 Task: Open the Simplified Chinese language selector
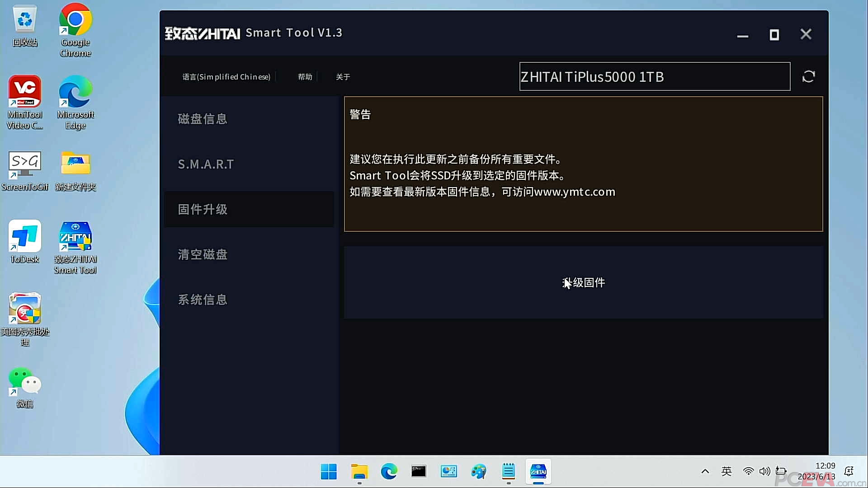(226, 77)
